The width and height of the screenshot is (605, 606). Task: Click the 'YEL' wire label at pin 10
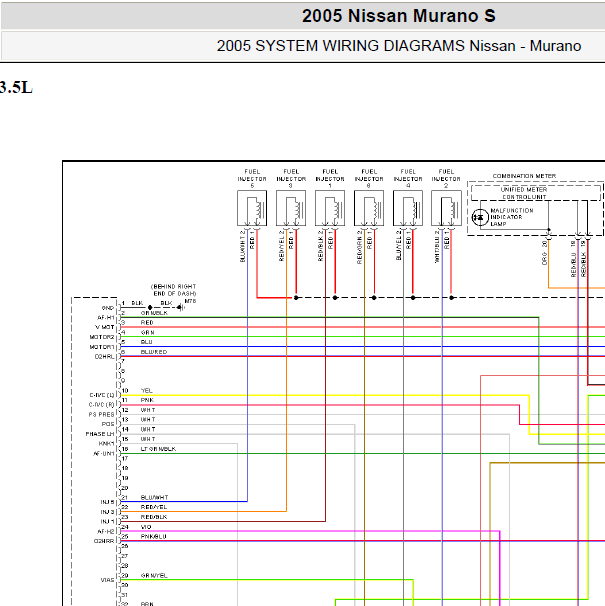147,391
